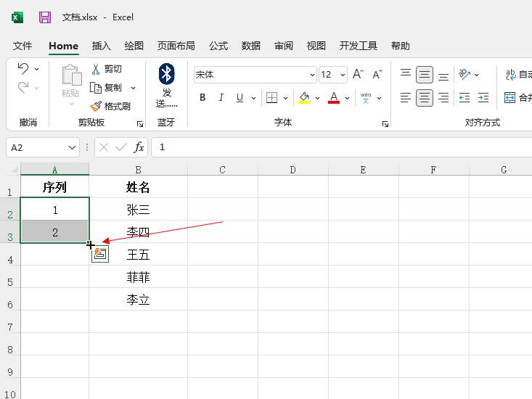Switch to 公式 tab

218,46
